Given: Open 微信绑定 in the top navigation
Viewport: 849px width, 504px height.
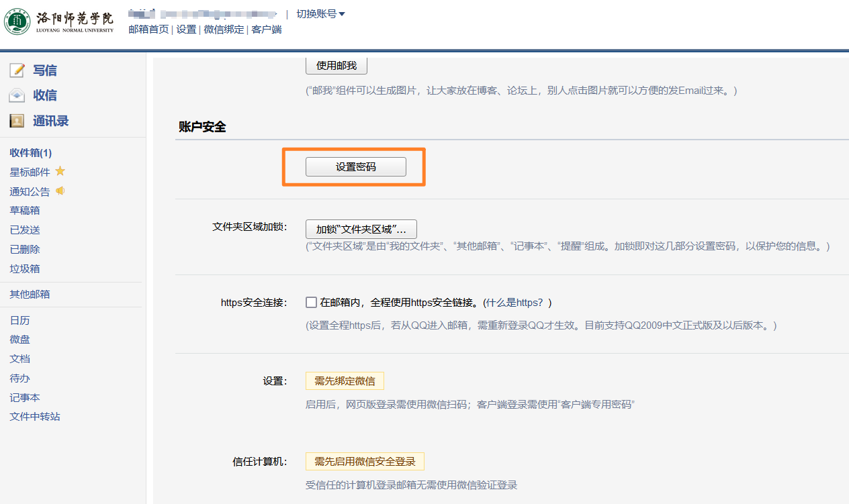Looking at the screenshot, I should [224, 30].
